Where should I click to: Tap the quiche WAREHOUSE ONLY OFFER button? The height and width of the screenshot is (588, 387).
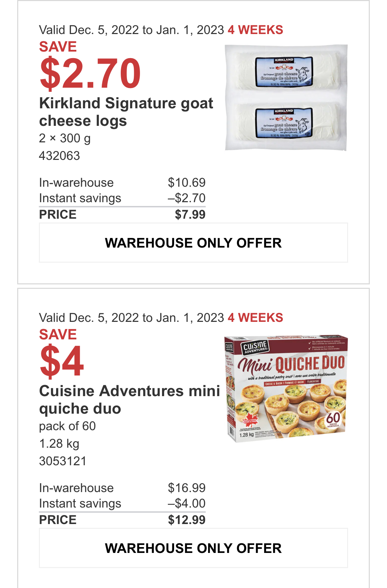click(193, 548)
